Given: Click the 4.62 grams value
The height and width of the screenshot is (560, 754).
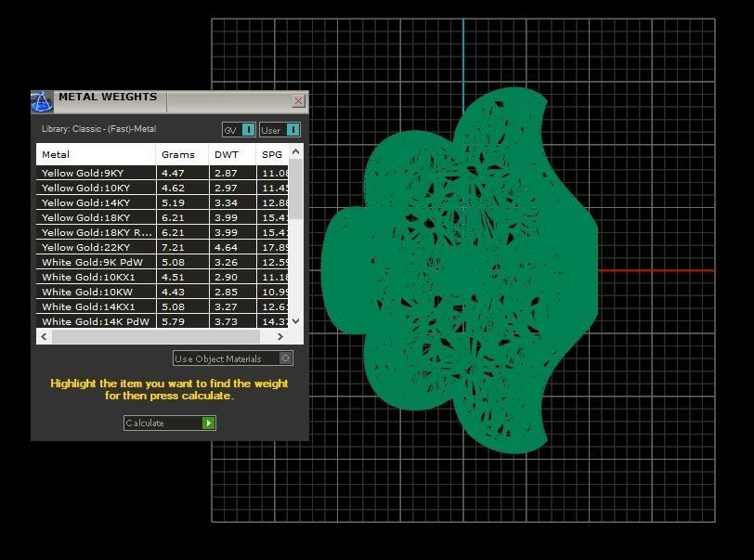Looking at the screenshot, I should pyautogui.click(x=173, y=188).
